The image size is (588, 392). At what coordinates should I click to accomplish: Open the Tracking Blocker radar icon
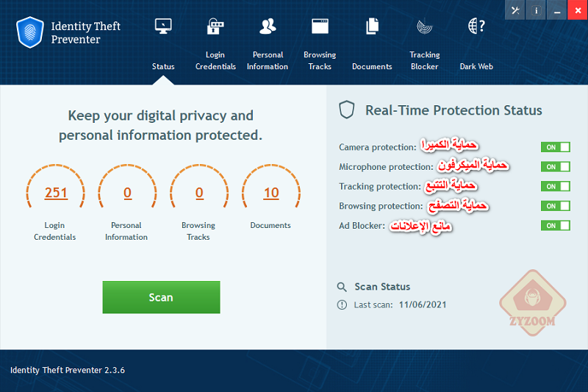click(x=425, y=26)
